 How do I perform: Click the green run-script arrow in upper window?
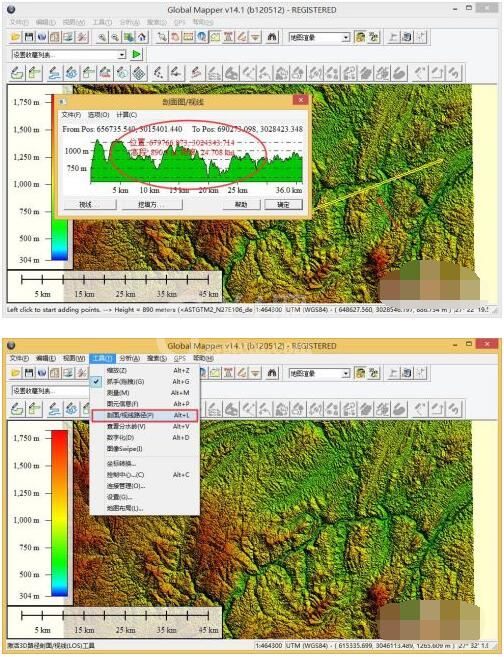137,54
